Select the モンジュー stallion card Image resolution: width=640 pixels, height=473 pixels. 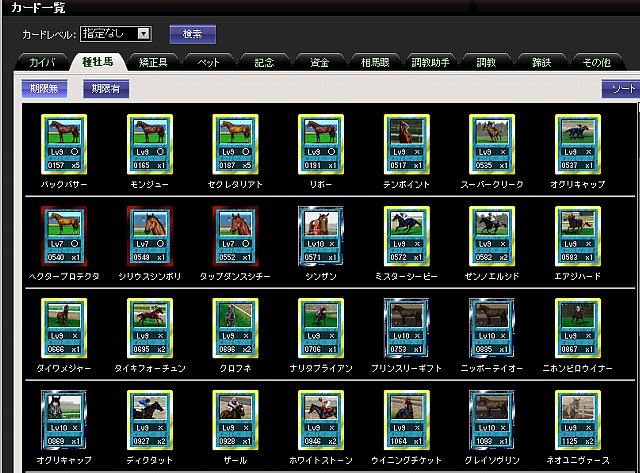click(x=150, y=144)
